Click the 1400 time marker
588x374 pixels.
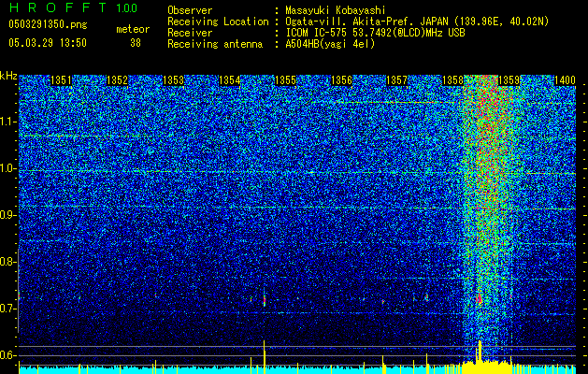point(565,80)
